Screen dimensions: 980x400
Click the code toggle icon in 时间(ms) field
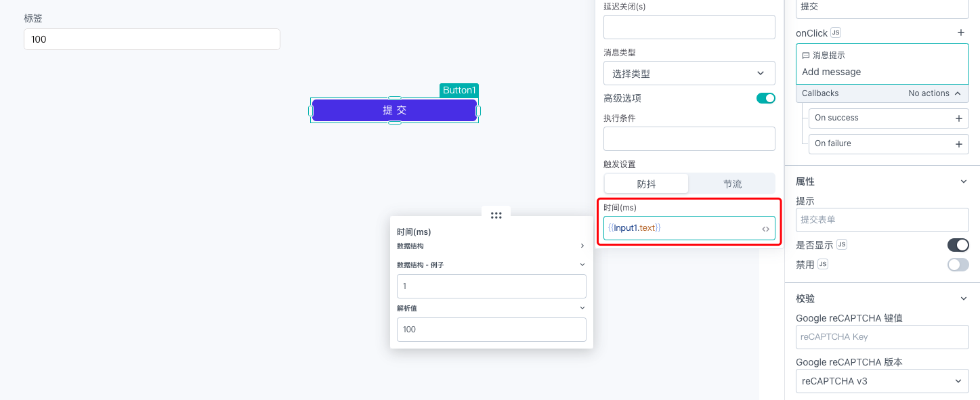(765, 229)
